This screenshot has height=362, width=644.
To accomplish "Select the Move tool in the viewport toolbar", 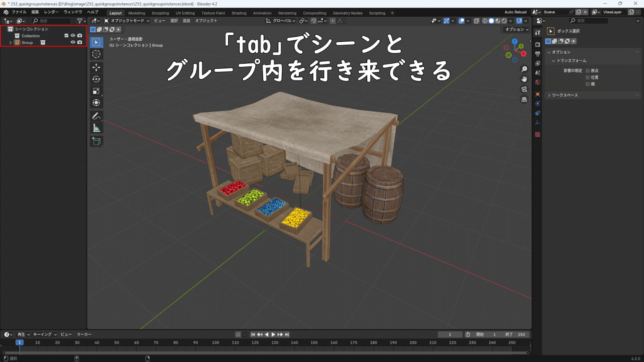I will click(x=96, y=67).
